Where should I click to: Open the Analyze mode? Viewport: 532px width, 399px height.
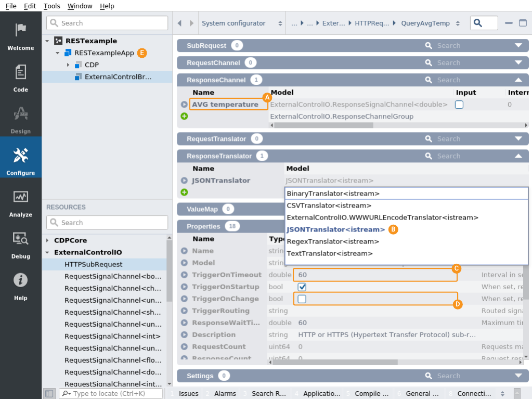point(20,202)
